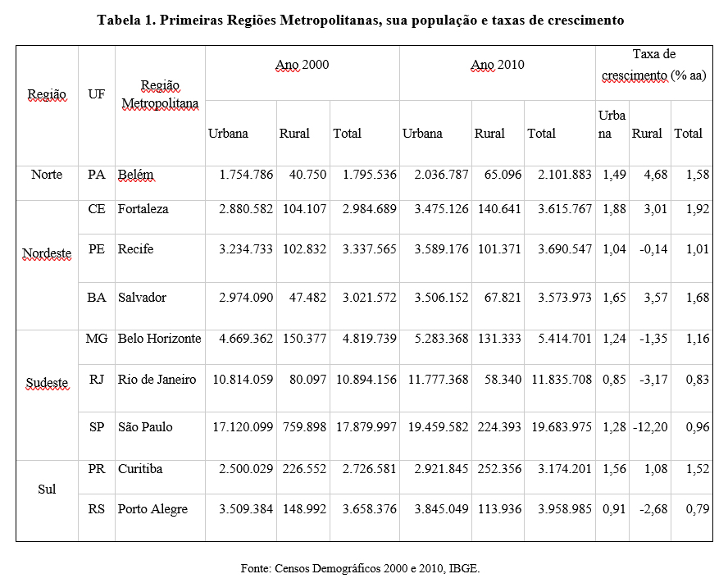Select the Rio de Janeiro cell
Viewport: 728px width, 583px height.
157,380
